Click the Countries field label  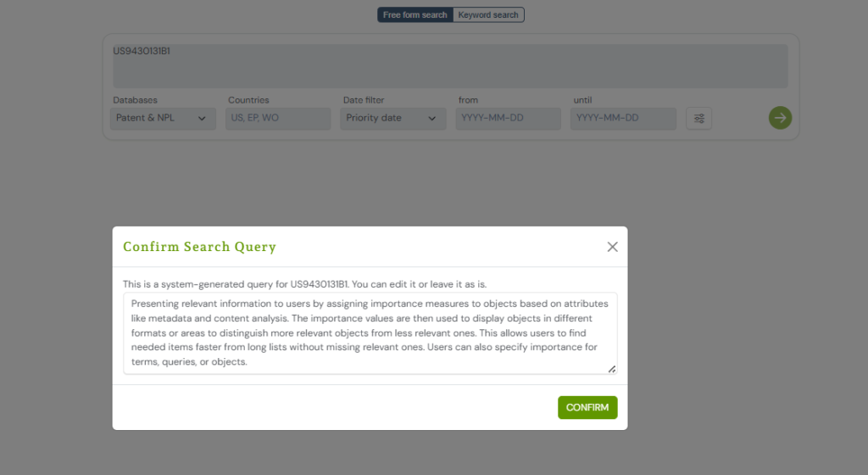coord(248,100)
